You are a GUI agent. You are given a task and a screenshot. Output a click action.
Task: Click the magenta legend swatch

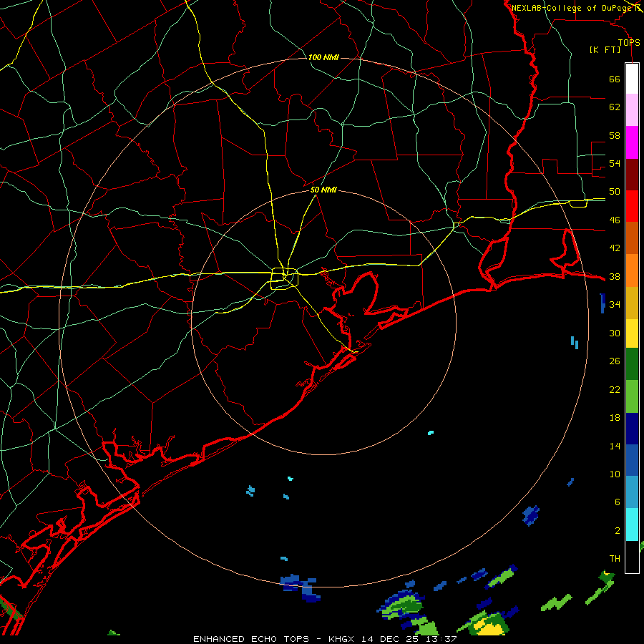point(632,142)
